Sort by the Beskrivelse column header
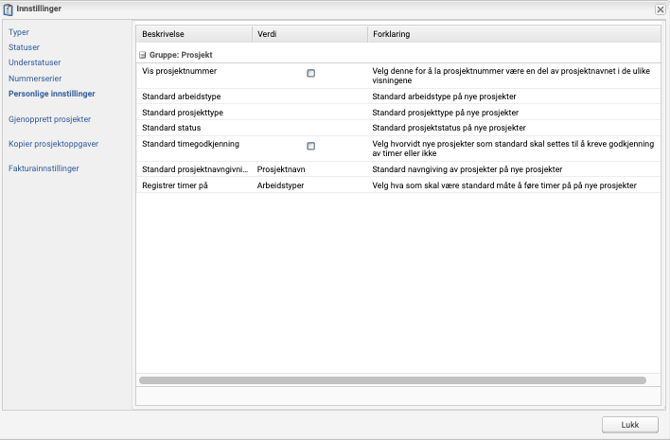The image size is (670, 440). [192, 34]
